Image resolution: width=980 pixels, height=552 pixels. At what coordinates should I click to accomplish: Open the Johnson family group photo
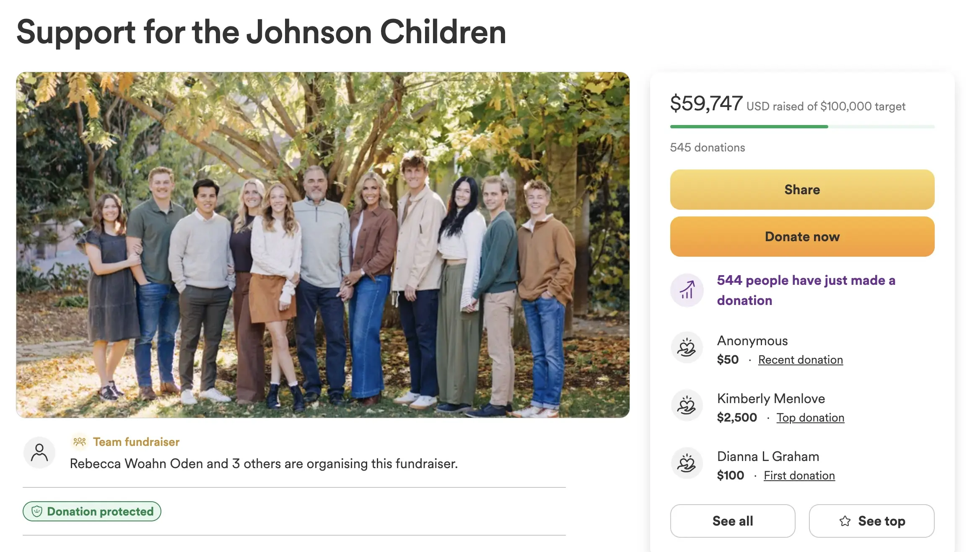323,245
